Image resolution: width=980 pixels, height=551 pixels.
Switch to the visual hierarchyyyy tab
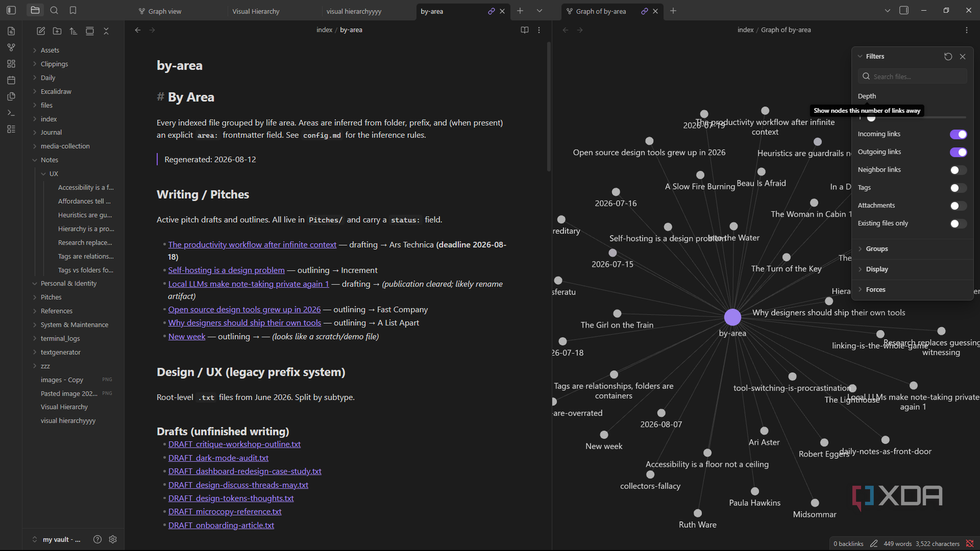click(354, 11)
